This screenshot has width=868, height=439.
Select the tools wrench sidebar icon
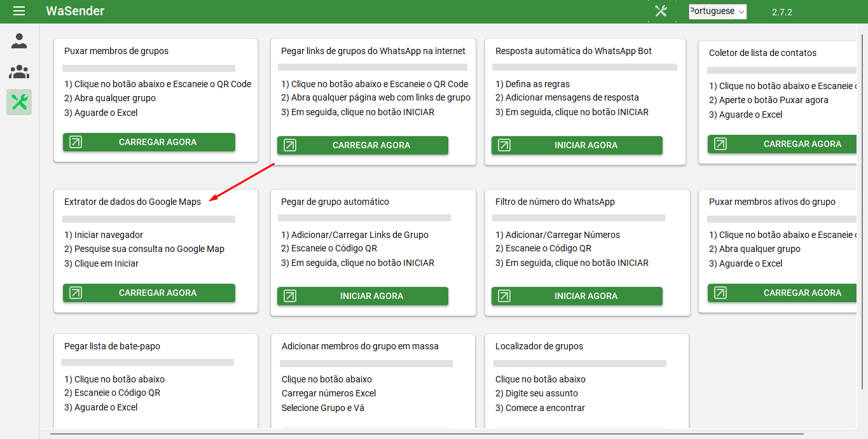(19, 102)
